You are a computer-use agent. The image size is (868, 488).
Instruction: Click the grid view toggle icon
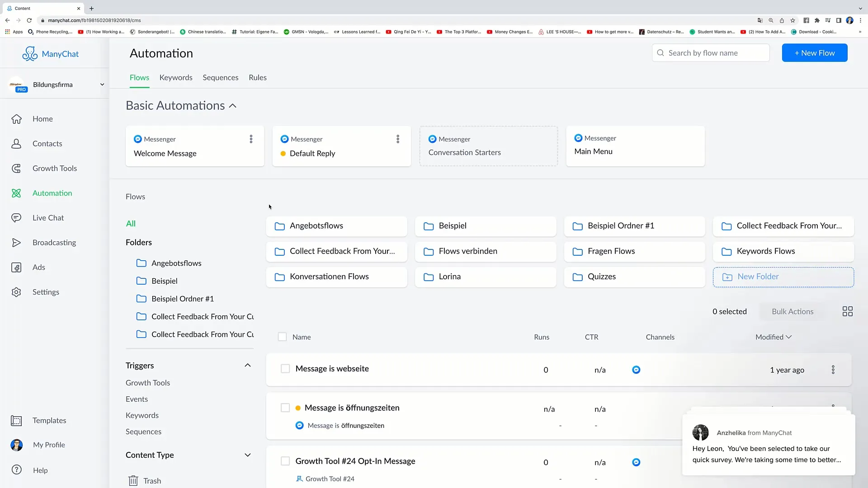click(x=847, y=311)
